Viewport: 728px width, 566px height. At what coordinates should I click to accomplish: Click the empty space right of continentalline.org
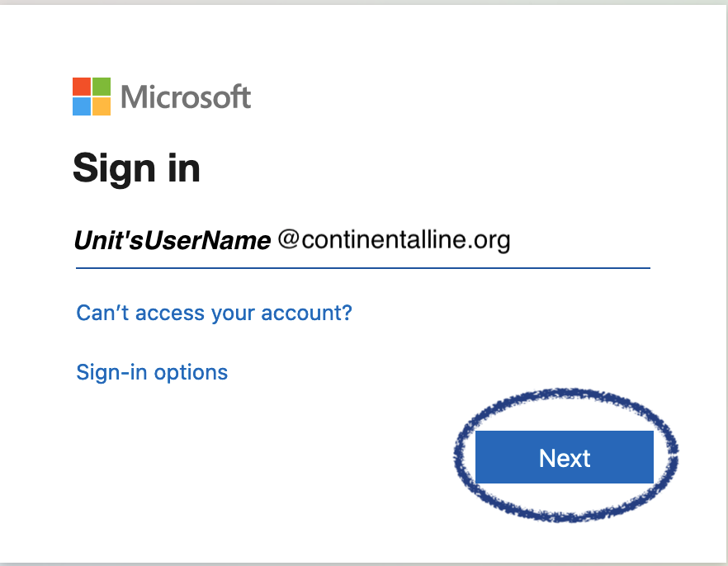(582, 240)
